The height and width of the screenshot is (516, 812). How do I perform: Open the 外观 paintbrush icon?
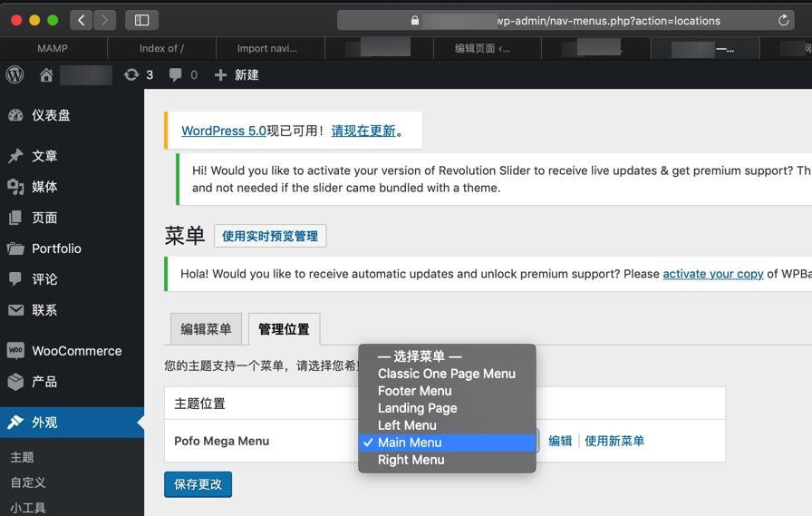click(x=15, y=423)
